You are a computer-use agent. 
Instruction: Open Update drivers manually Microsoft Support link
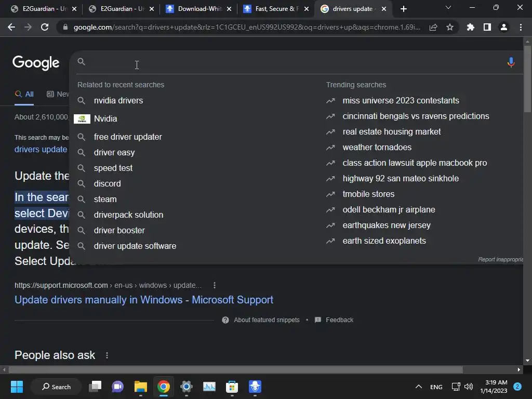(144, 300)
